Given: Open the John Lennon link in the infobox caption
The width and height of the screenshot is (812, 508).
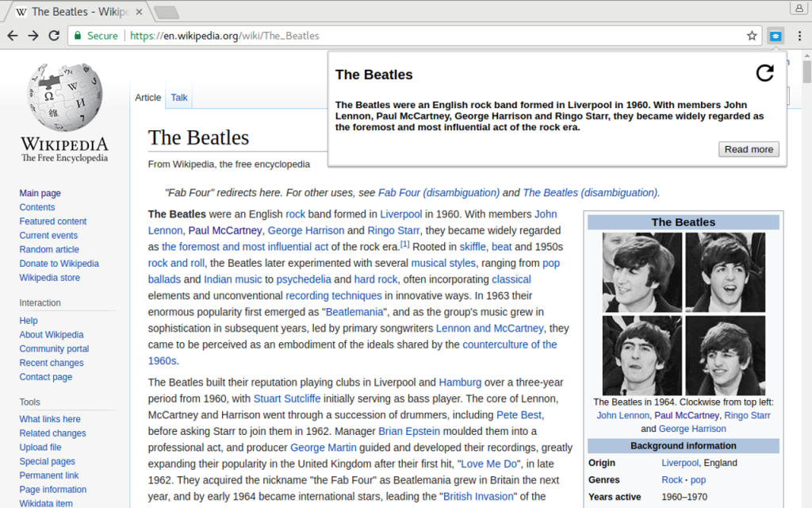Looking at the screenshot, I should pos(622,415).
